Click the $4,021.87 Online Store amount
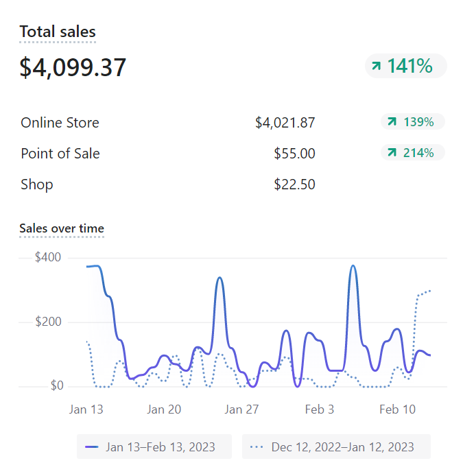463x476 pixels. coord(285,123)
